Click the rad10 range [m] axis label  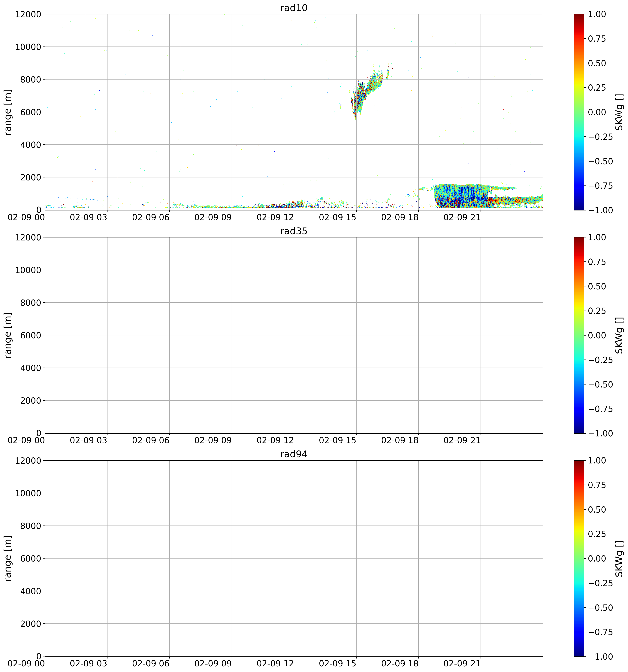8,112
